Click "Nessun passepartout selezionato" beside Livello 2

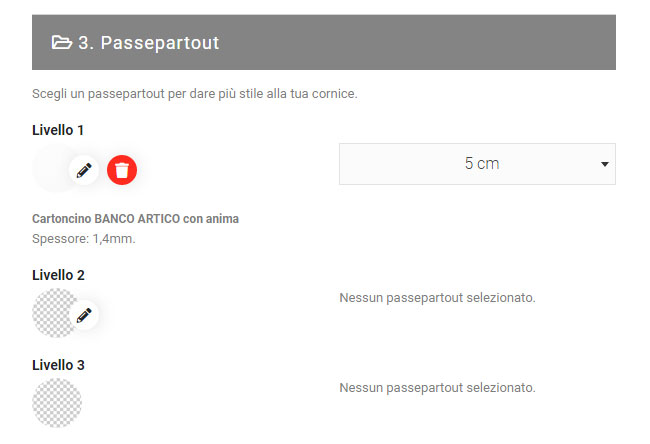pyautogui.click(x=437, y=297)
